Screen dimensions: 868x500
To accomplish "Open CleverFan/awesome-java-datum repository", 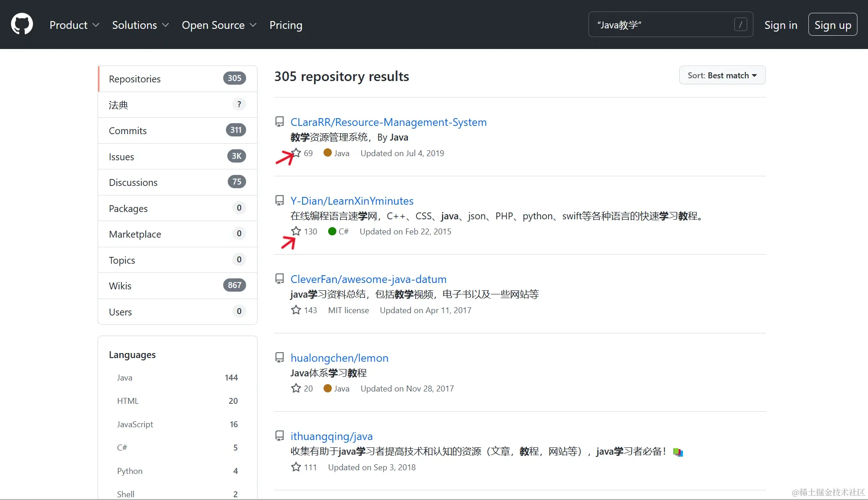I will (x=368, y=279).
